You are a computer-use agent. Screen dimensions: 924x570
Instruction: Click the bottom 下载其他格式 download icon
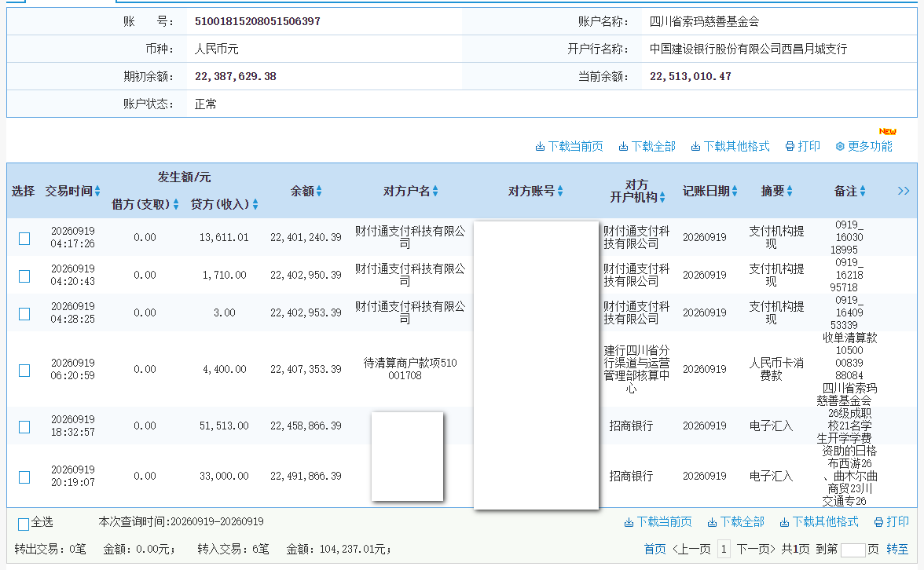click(784, 522)
